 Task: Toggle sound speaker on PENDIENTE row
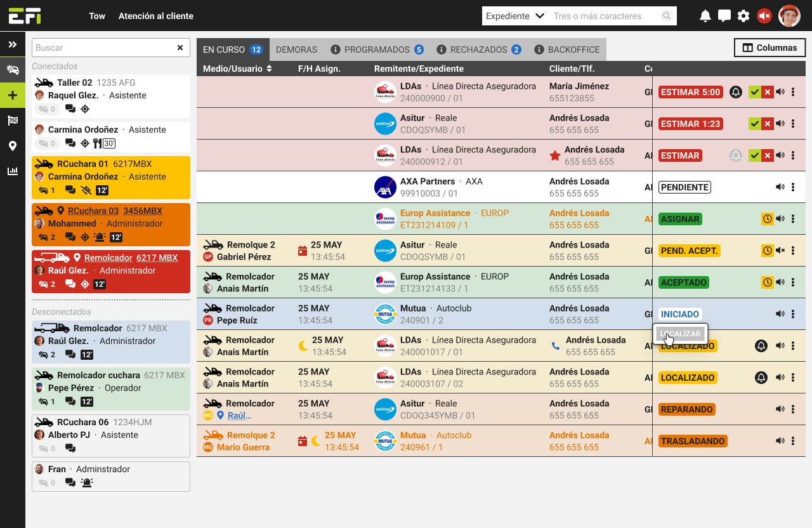click(x=780, y=187)
